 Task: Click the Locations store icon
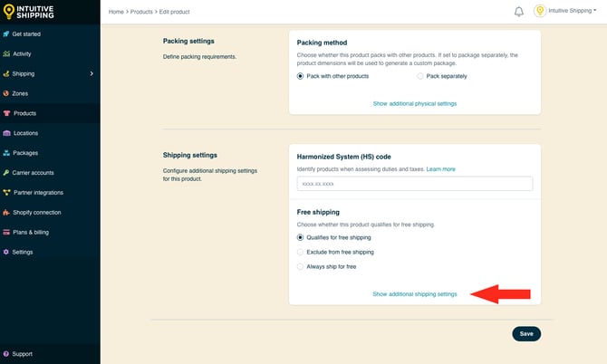coord(6,133)
